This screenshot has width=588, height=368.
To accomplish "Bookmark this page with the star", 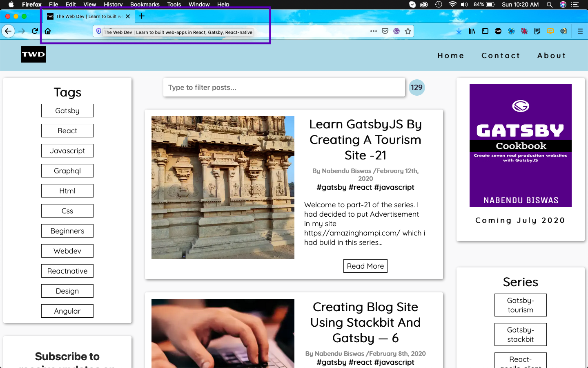I will tap(408, 31).
